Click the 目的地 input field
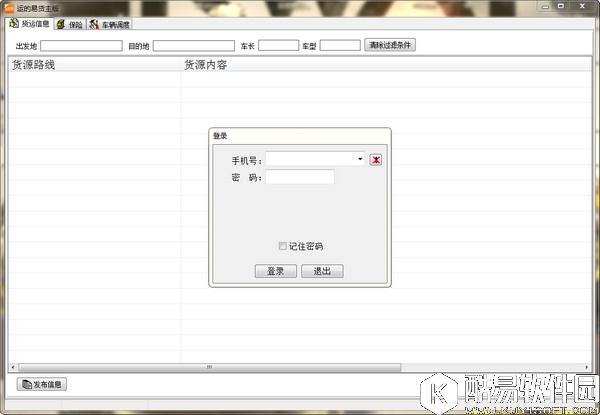Screen dimensions: 600x415 click(x=194, y=46)
